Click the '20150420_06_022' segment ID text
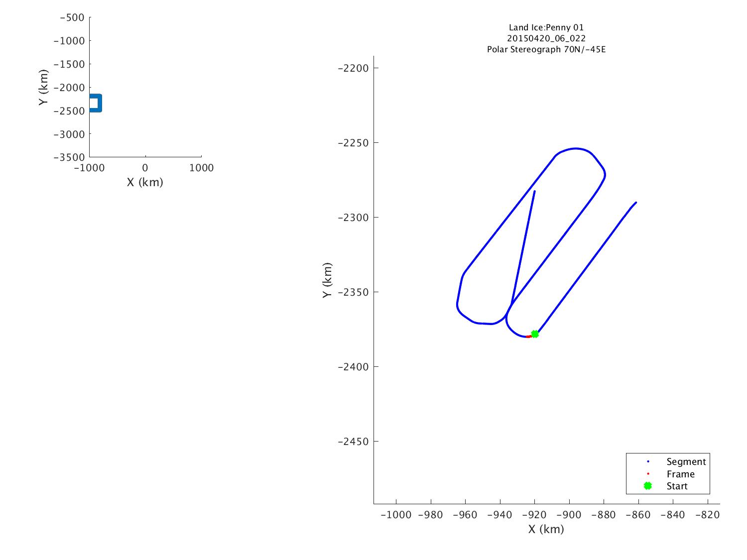The image size is (747, 560). [x=546, y=38]
